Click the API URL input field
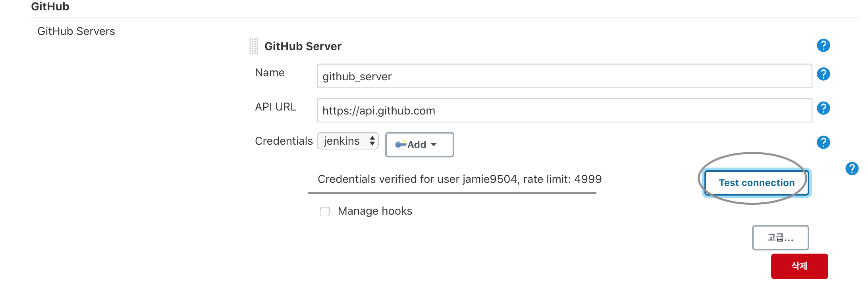The image size is (868, 287). [564, 110]
